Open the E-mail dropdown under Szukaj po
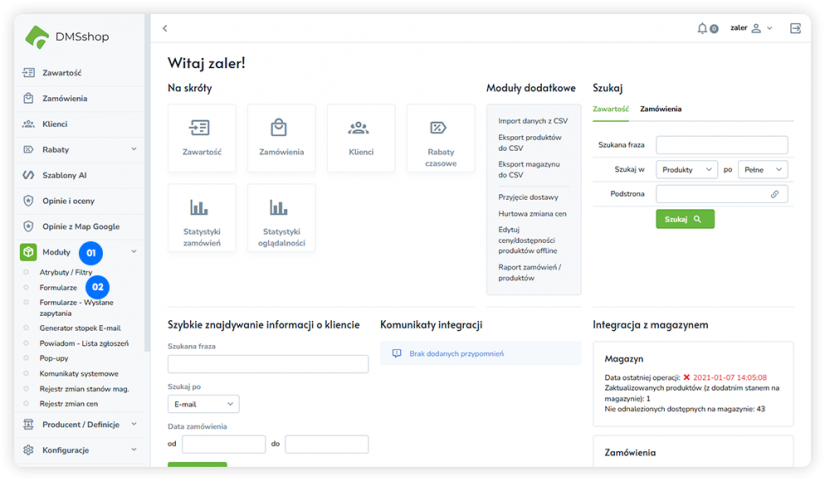 203,404
